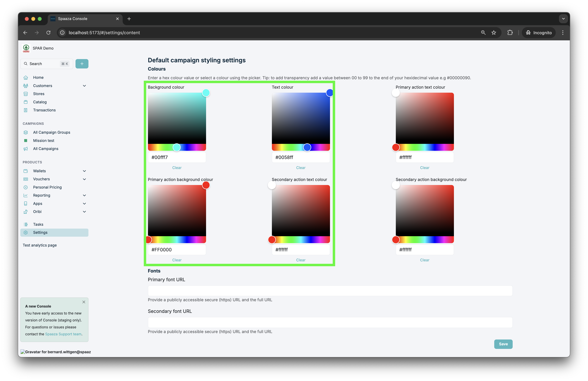Click the Stores icon in sidebar
The image size is (588, 381).
[x=26, y=94]
